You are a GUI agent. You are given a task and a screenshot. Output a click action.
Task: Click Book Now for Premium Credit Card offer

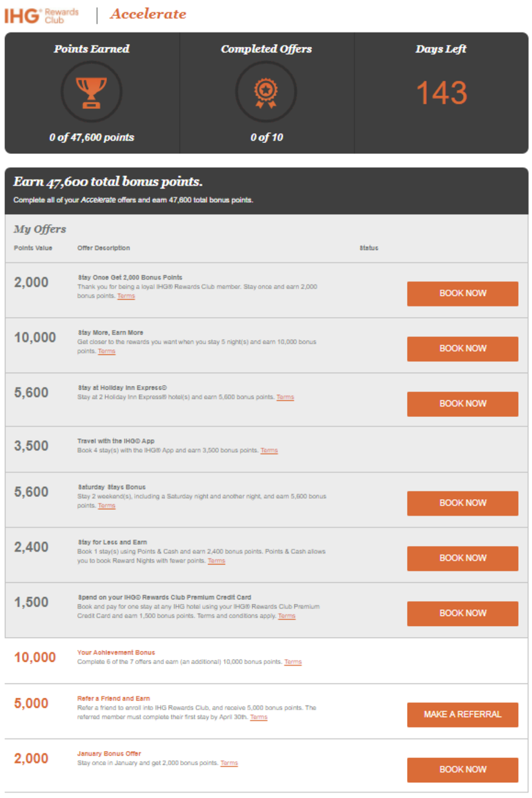point(462,613)
